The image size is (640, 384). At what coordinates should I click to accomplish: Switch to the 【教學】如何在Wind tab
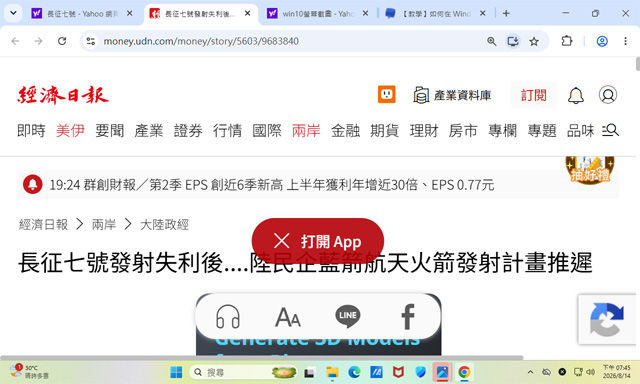(435, 13)
